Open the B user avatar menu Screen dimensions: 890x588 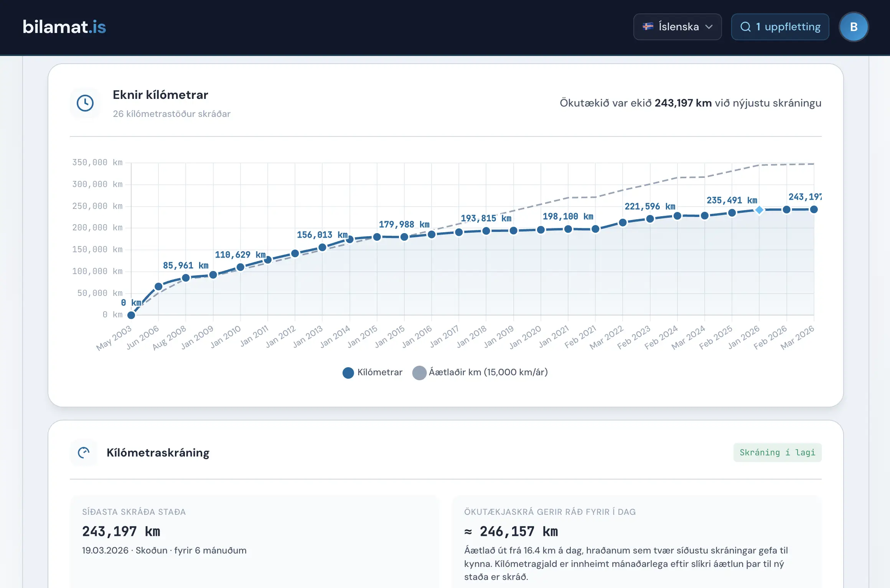click(854, 27)
